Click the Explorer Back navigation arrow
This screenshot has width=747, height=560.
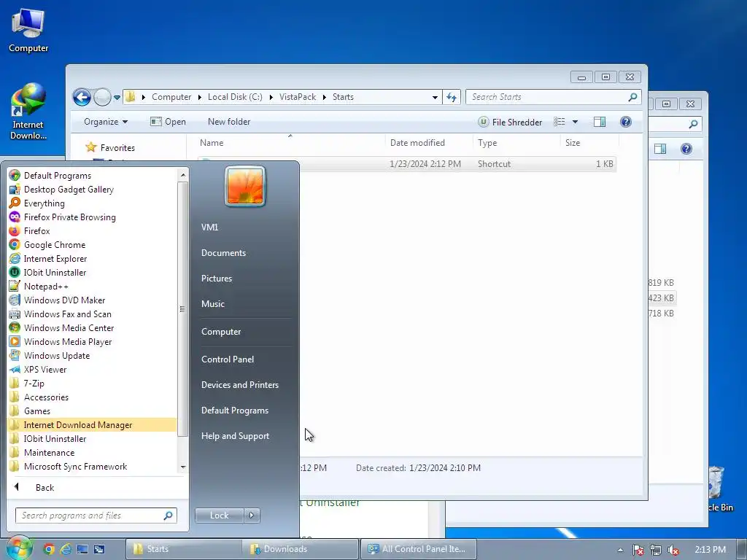pos(82,97)
